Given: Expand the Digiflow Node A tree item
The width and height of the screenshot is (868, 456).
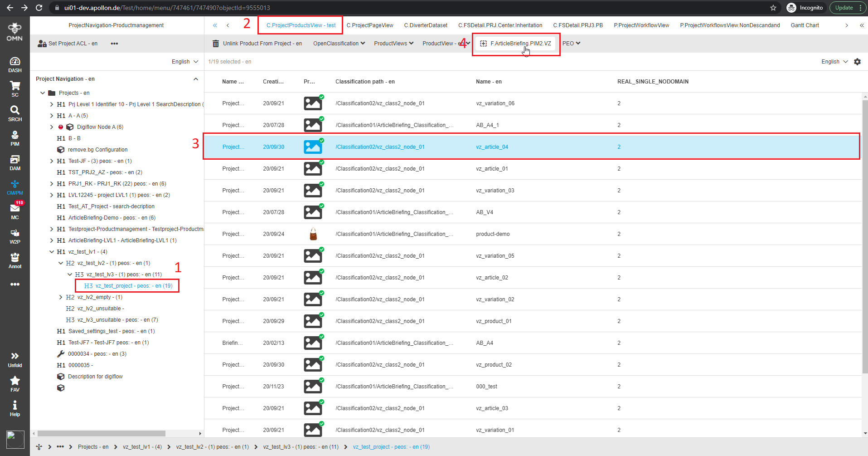Looking at the screenshot, I should coord(52,127).
